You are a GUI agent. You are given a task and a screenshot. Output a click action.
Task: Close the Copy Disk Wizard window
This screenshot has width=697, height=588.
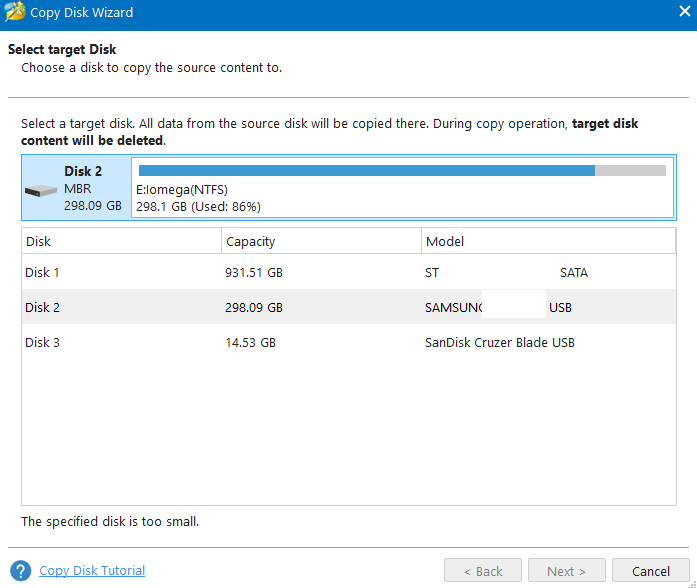685,12
